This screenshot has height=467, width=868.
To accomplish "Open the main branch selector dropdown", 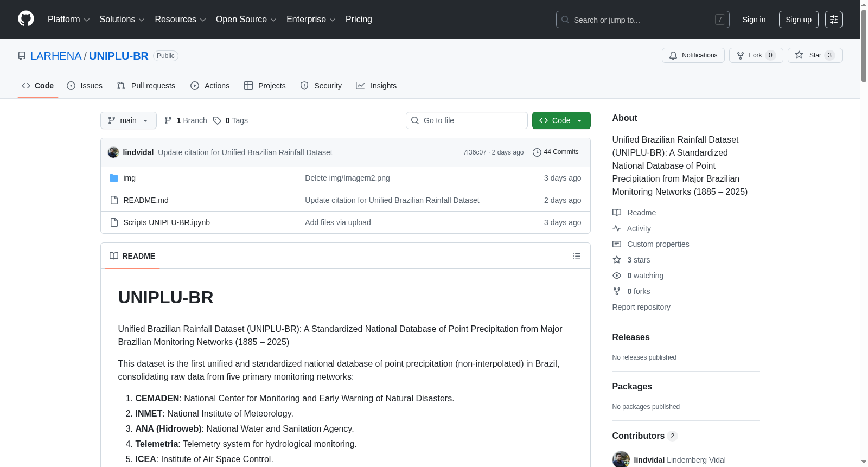I will pos(129,120).
